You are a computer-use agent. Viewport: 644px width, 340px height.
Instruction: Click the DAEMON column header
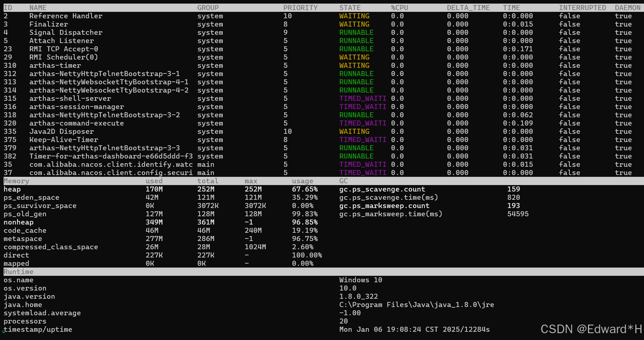click(x=627, y=7)
